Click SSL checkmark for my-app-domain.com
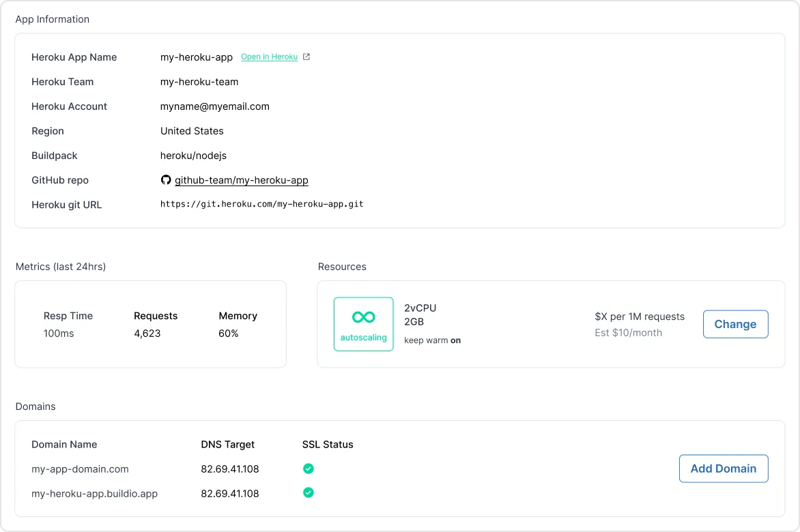 coord(309,469)
